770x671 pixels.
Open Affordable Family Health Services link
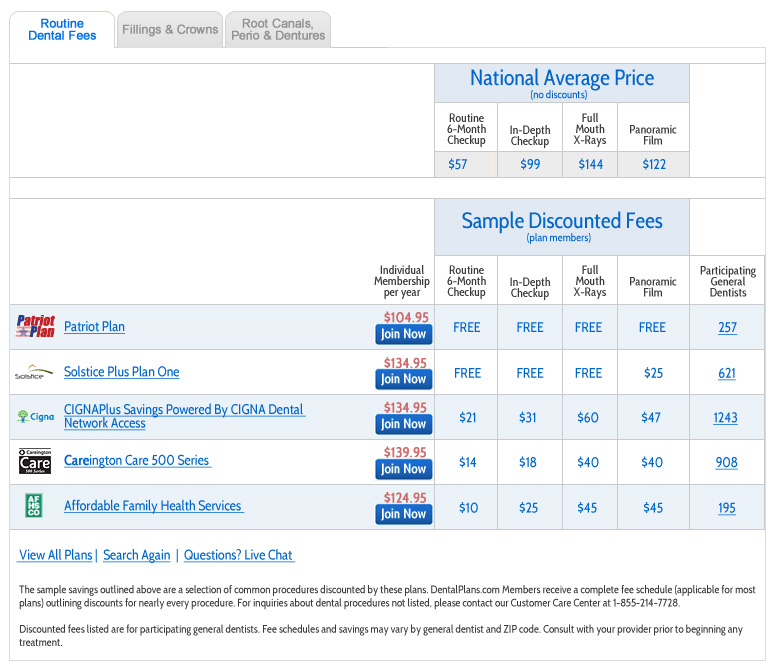pyautogui.click(x=154, y=505)
